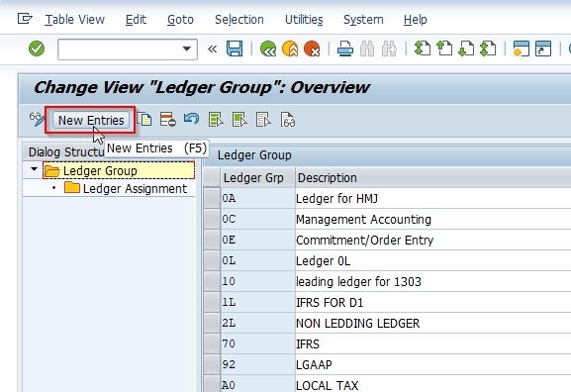Select the row for ledger group 0E

(x=212, y=240)
